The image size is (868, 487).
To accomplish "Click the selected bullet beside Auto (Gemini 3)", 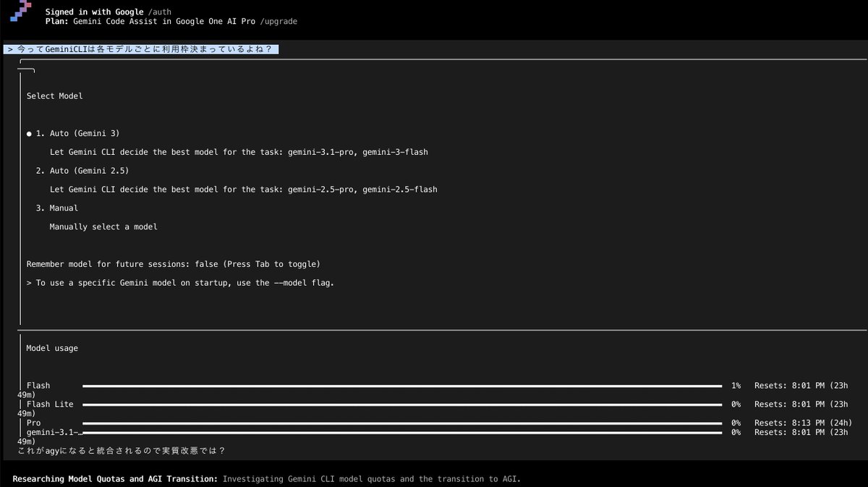I will click(x=29, y=134).
